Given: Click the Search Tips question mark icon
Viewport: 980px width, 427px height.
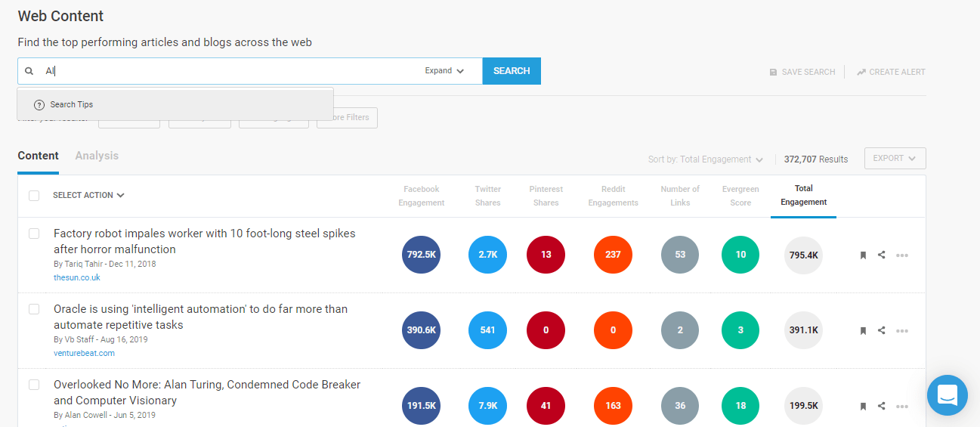Looking at the screenshot, I should (39, 105).
